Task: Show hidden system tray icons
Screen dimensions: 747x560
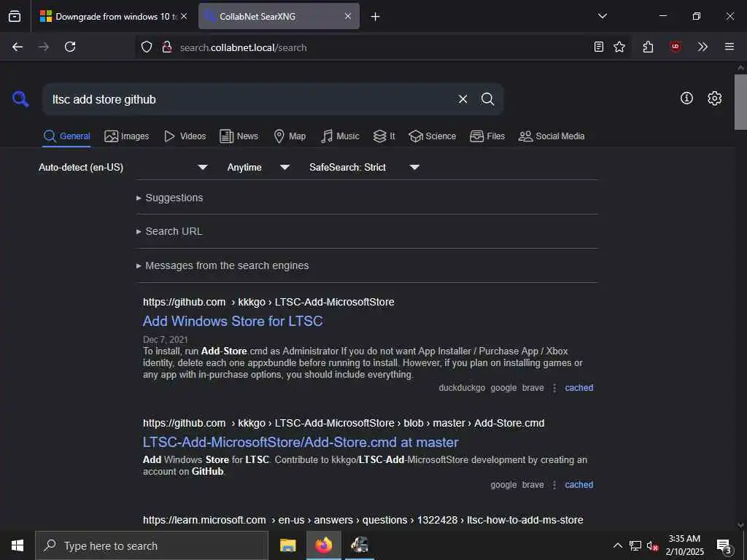Action: tap(617, 545)
